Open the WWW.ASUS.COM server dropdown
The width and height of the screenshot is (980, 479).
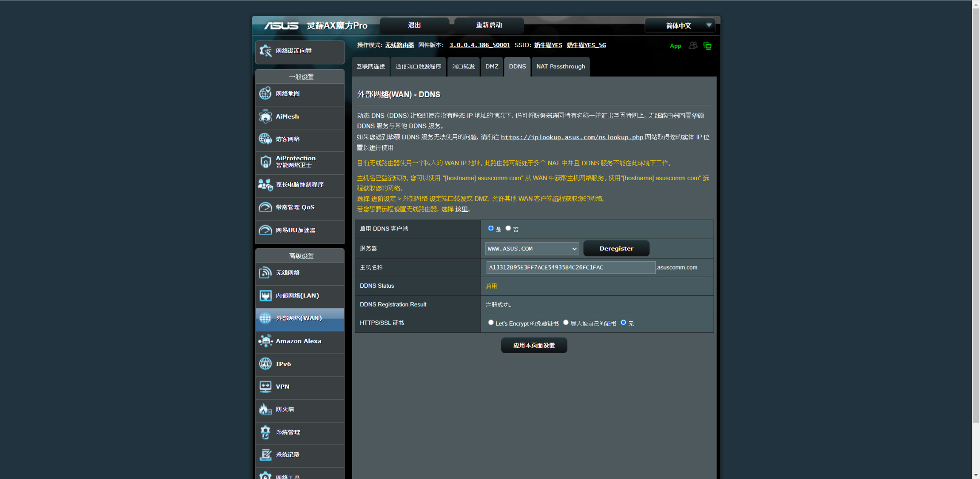point(532,249)
